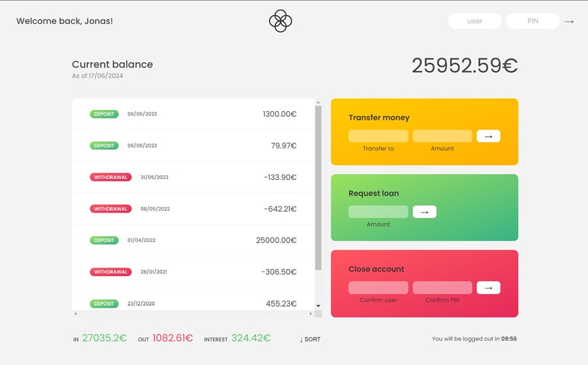Click the Transfer to input field
Screen dimensions: 588x365
378,136
